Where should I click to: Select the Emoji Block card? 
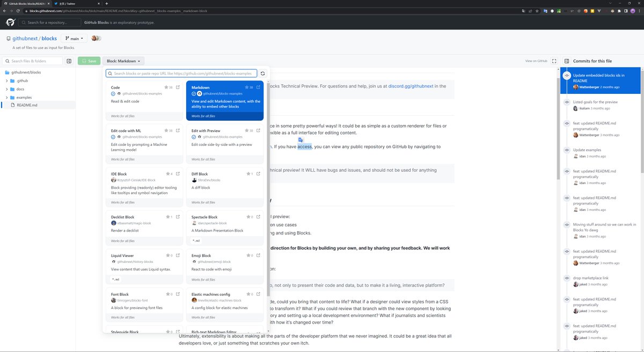225,267
